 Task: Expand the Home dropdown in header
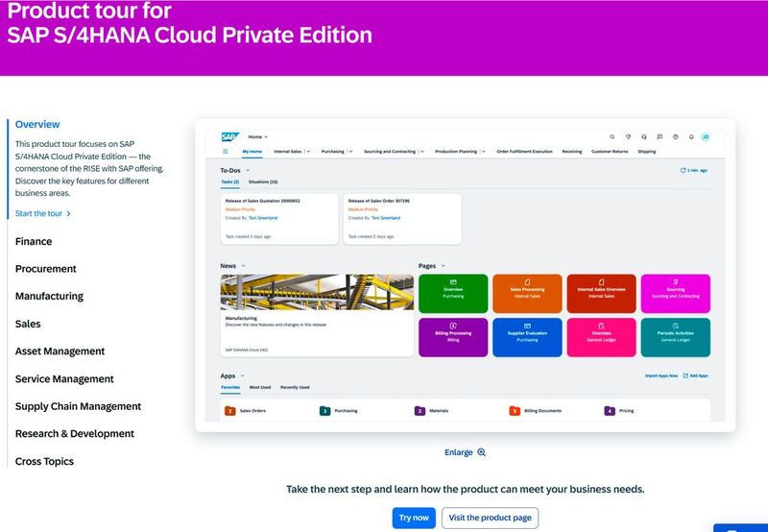258,137
